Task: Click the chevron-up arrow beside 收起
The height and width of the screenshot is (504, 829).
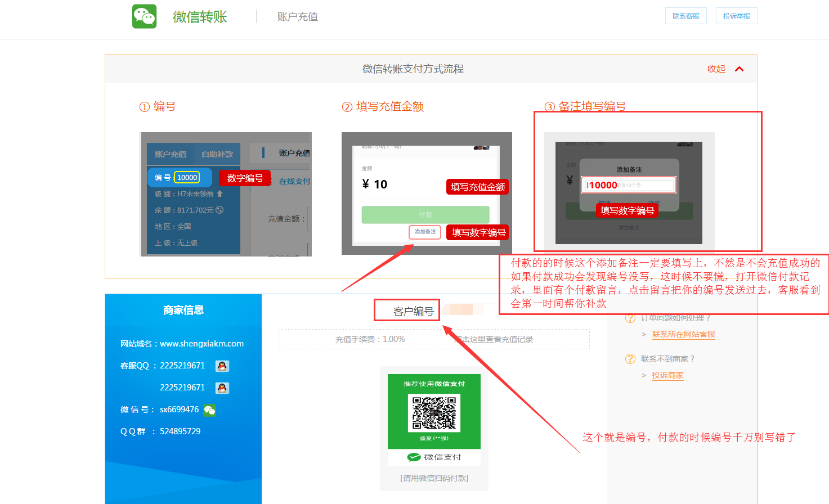Action: point(740,69)
